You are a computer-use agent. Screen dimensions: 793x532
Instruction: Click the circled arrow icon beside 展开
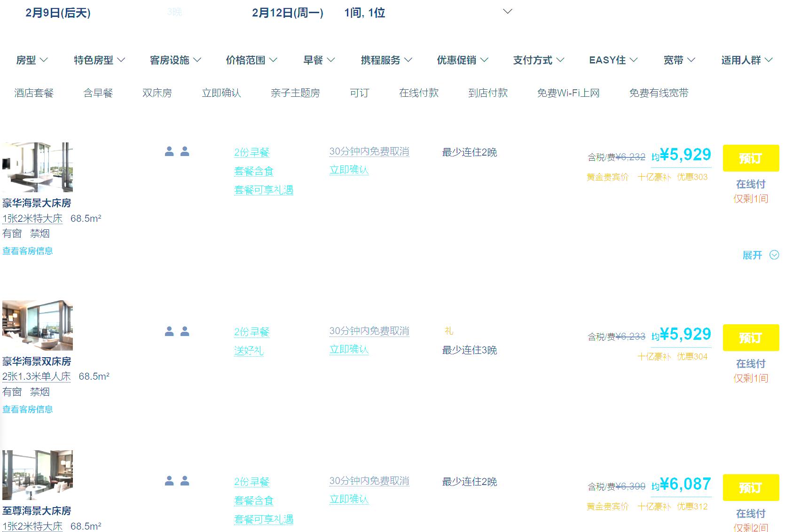[x=774, y=255]
